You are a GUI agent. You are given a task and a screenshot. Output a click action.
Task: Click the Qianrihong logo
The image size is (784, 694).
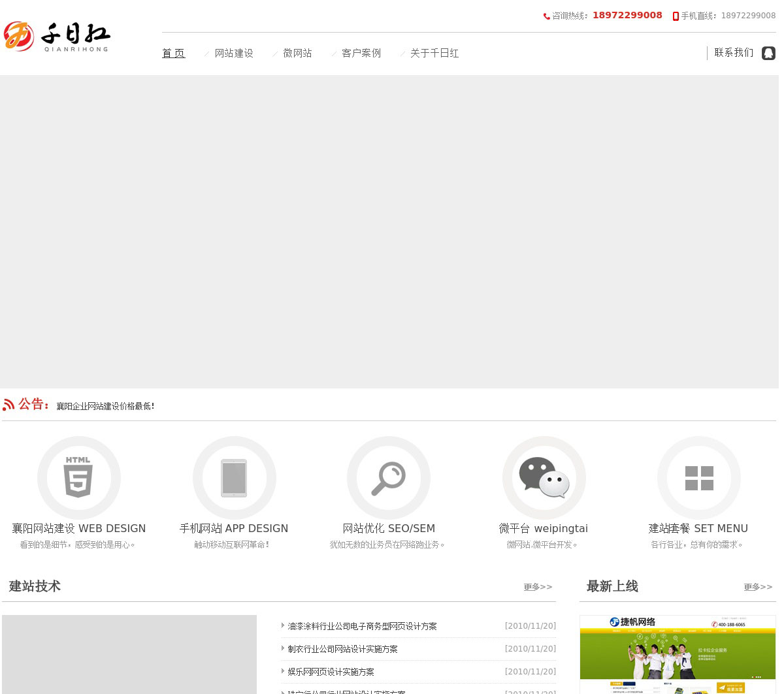(x=57, y=37)
